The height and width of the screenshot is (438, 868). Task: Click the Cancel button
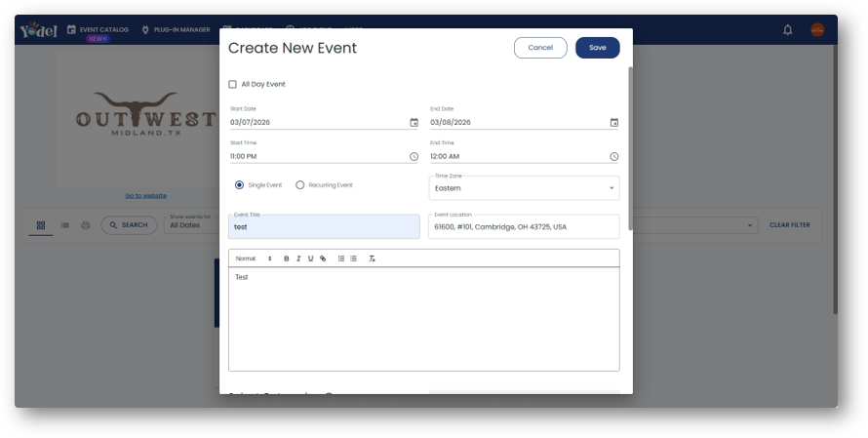point(540,48)
